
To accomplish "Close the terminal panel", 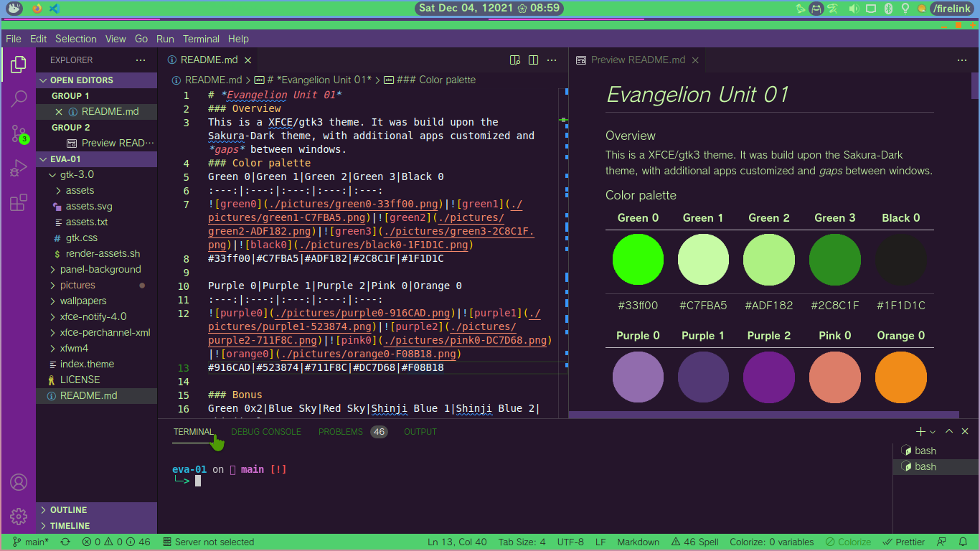I will [966, 432].
